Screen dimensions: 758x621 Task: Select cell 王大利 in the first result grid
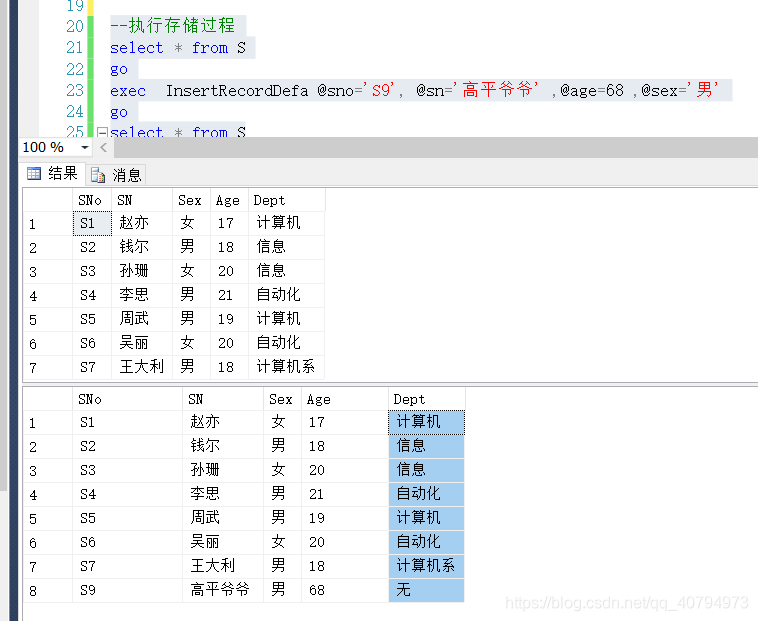[142, 367]
